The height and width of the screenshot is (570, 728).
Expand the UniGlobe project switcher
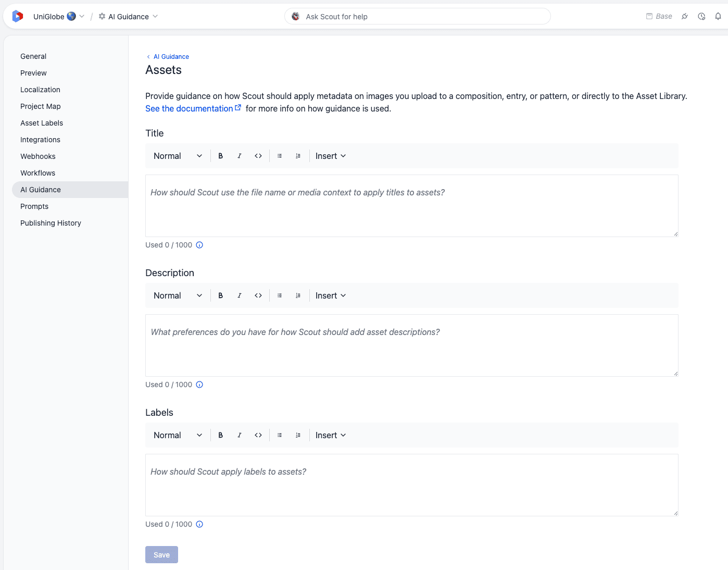pos(58,16)
